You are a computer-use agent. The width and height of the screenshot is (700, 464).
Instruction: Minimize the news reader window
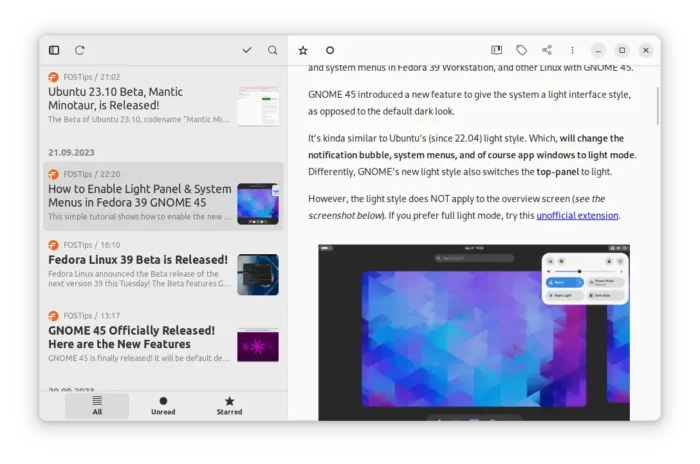[x=598, y=50]
